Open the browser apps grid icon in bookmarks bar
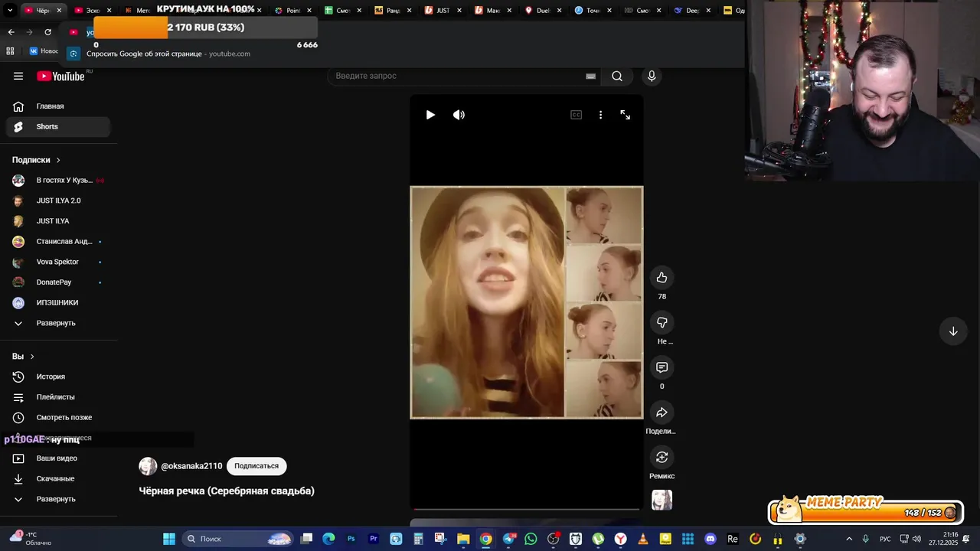Image resolution: width=980 pixels, height=551 pixels. 10,51
